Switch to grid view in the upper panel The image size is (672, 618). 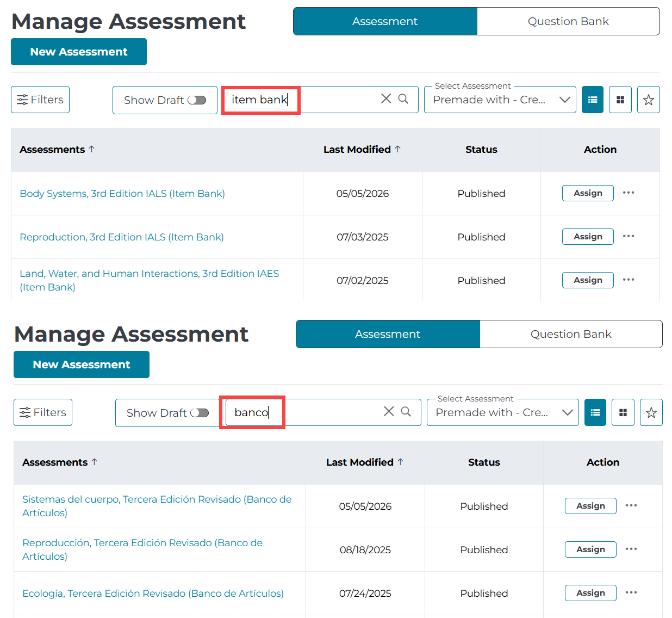[620, 100]
